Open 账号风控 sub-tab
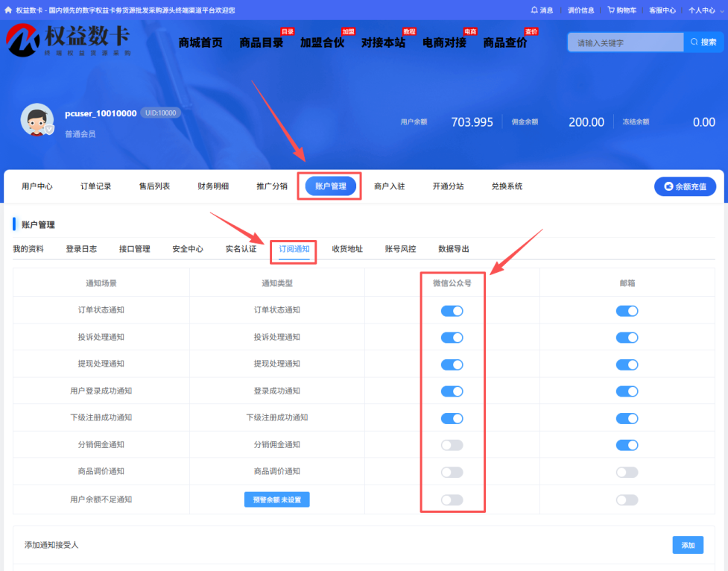This screenshot has height=571, width=728. [x=400, y=249]
